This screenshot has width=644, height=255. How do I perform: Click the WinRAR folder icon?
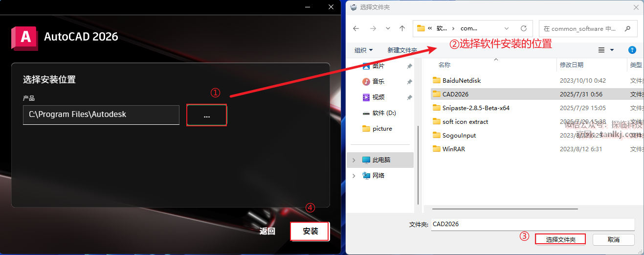[437, 149]
